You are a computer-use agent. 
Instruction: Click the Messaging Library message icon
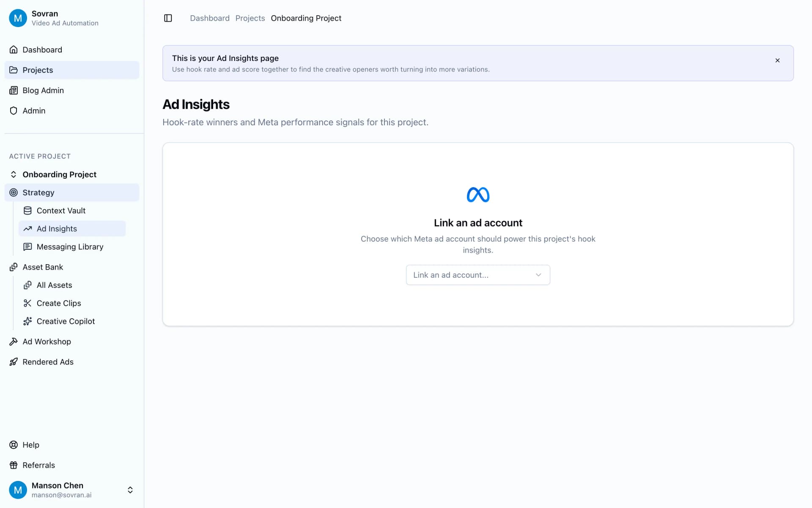[27, 247]
